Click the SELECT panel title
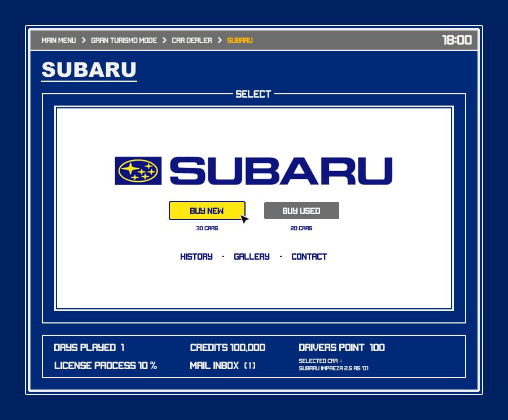508x420 pixels. pyautogui.click(x=253, y=94)
